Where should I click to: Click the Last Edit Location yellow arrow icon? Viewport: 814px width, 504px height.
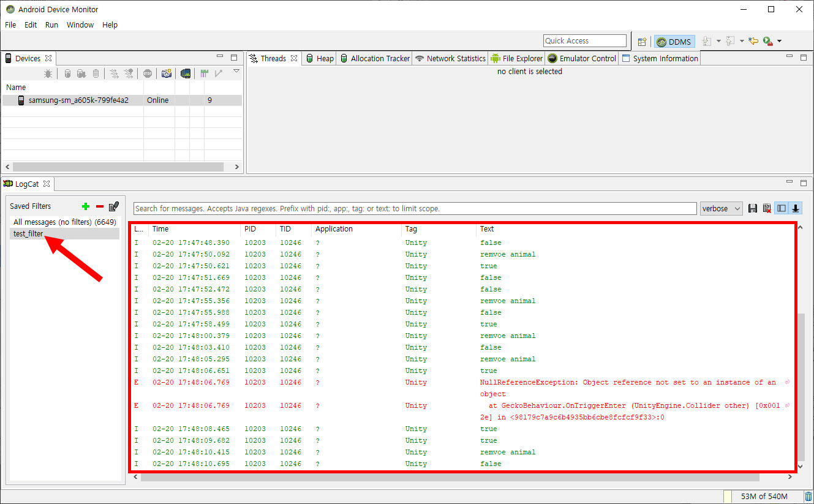point(753,41)
